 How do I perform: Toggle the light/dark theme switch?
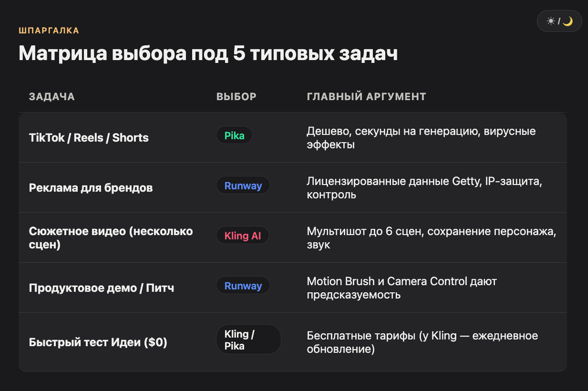[559, 21]
